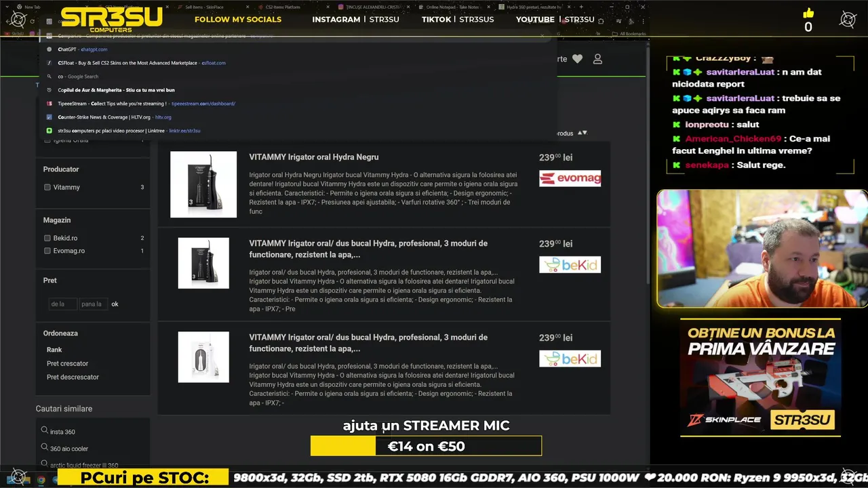Click the SkinPlace STR3SU bonus banner
The image size is (868, 488).
click(x=760, y=378)
